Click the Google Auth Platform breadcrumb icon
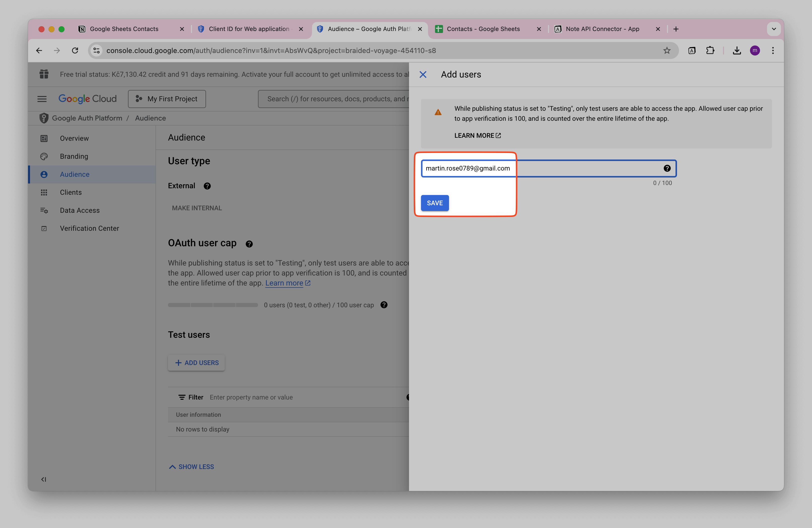The image size is (812, 528). pos(44,118)
